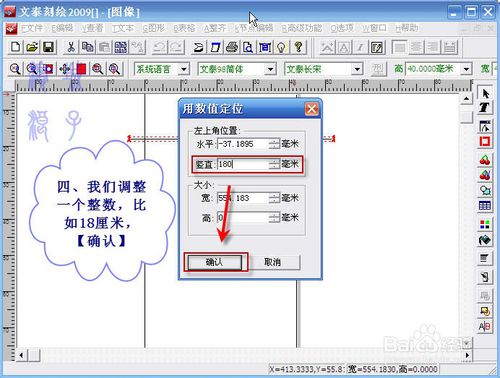Click the 宽 size input field
This screenshot has height=378, width=500.
coord(243,198)
